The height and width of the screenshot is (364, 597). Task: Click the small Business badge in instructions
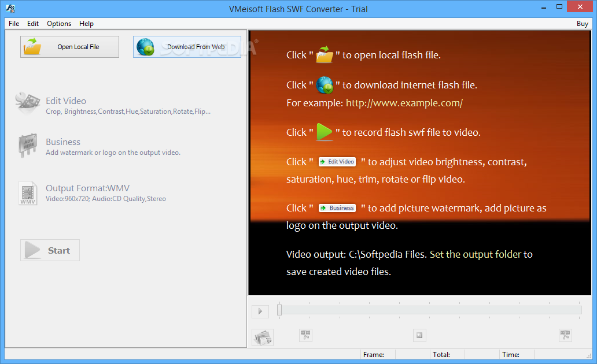[x=337, y=208]
